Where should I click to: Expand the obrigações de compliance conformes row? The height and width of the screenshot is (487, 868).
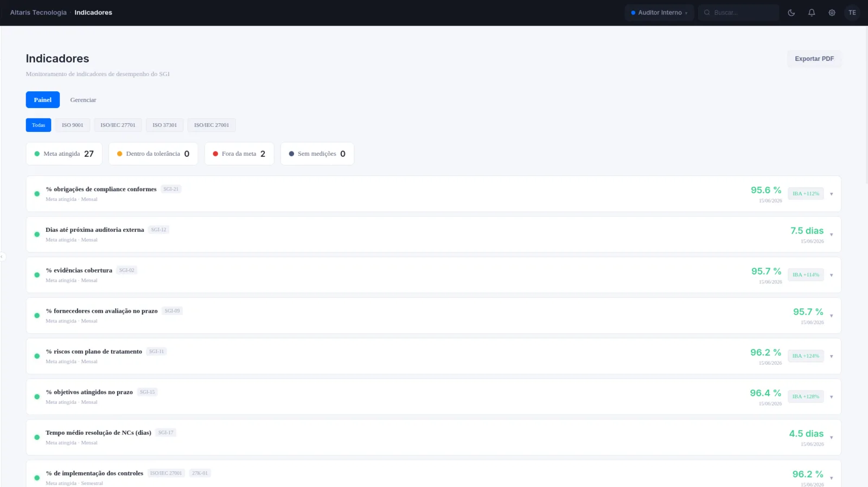[433, 194]
